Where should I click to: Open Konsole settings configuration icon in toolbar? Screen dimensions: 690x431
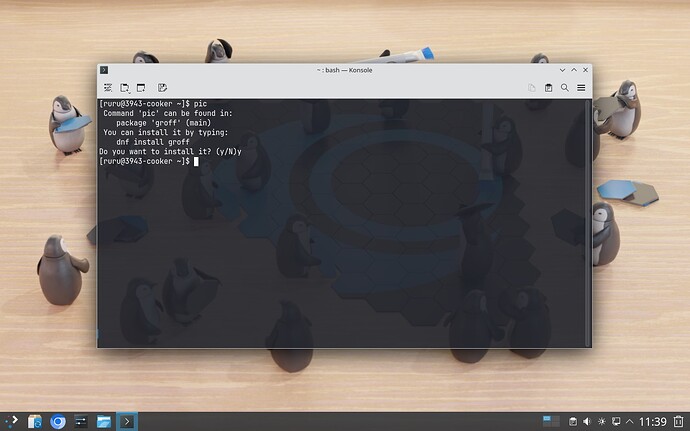click(108, 88)
